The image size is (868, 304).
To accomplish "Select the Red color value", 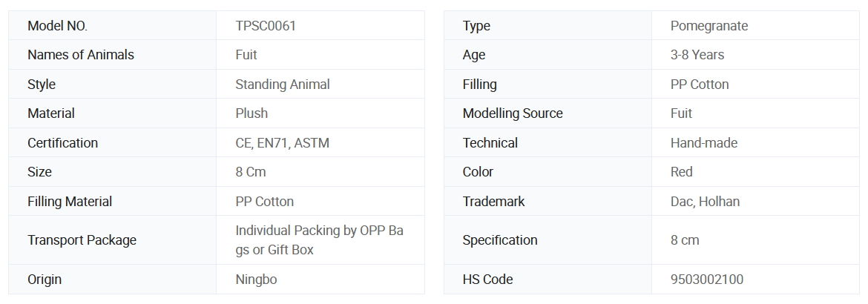I will pyautogui.click(x=681, y=172).
